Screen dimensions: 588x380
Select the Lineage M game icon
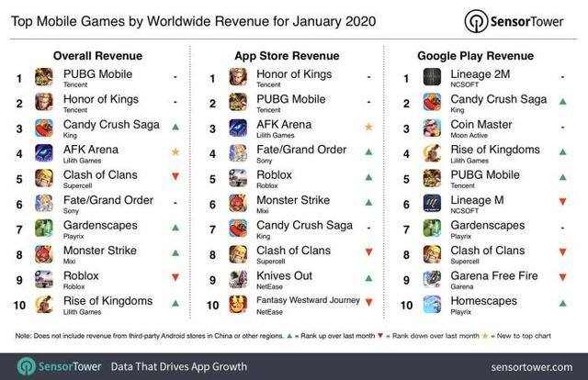(432, 204)
